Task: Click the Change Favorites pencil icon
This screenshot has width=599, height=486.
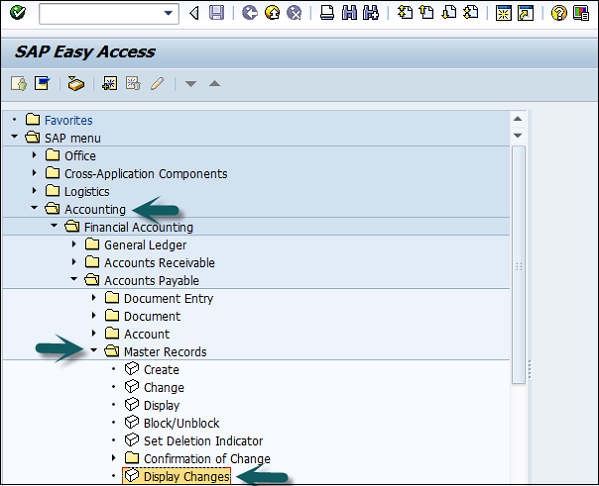Action: click(x=157, y=83)
